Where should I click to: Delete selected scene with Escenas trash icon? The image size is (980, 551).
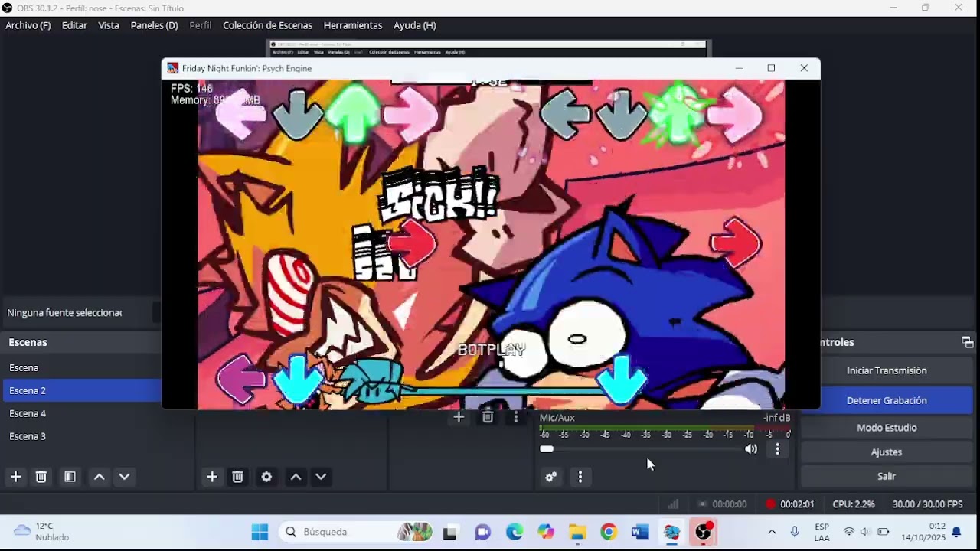coord(41,477)
